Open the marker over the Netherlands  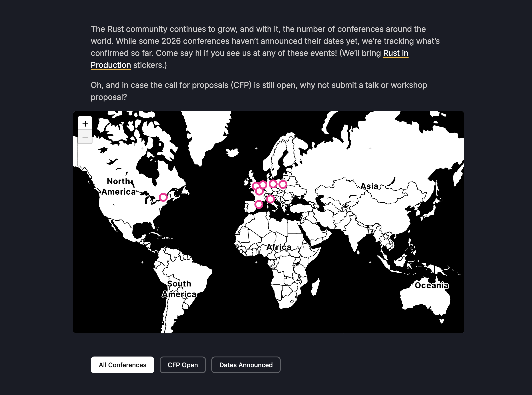pos(263,185)
